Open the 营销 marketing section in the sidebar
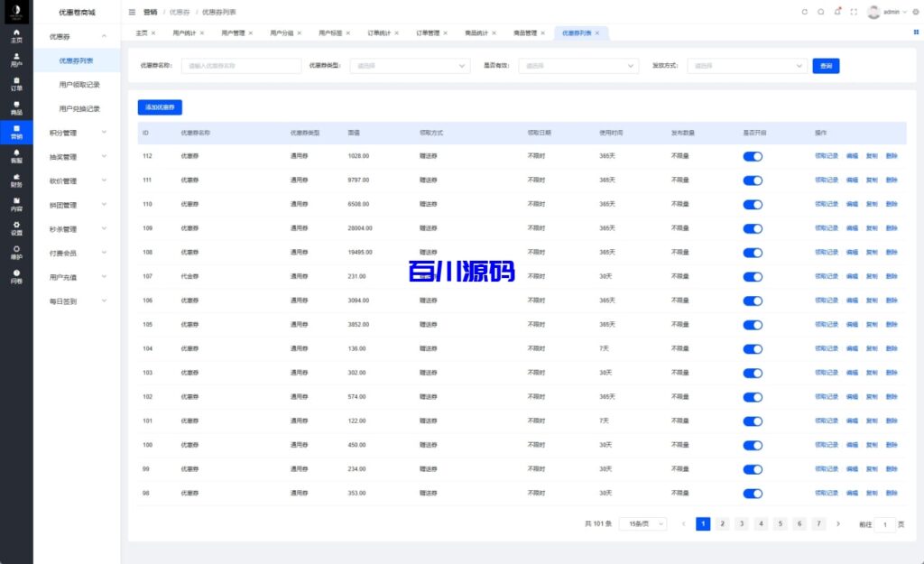This screenshot has width=924, height=564. click(x=16, y=132)
